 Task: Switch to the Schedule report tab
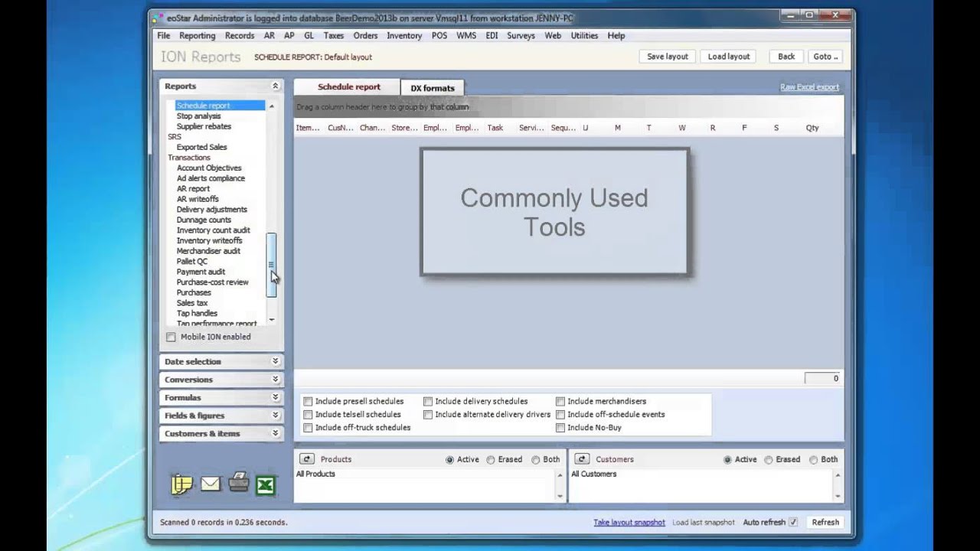pos(348,87)
